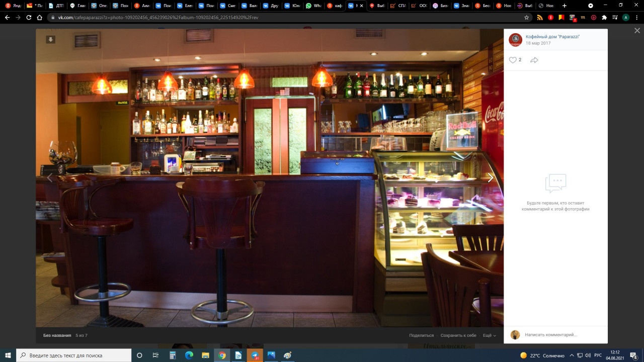
Task: Expand the "Ещё" dropdown menu
Action: [x=489, y=335]
